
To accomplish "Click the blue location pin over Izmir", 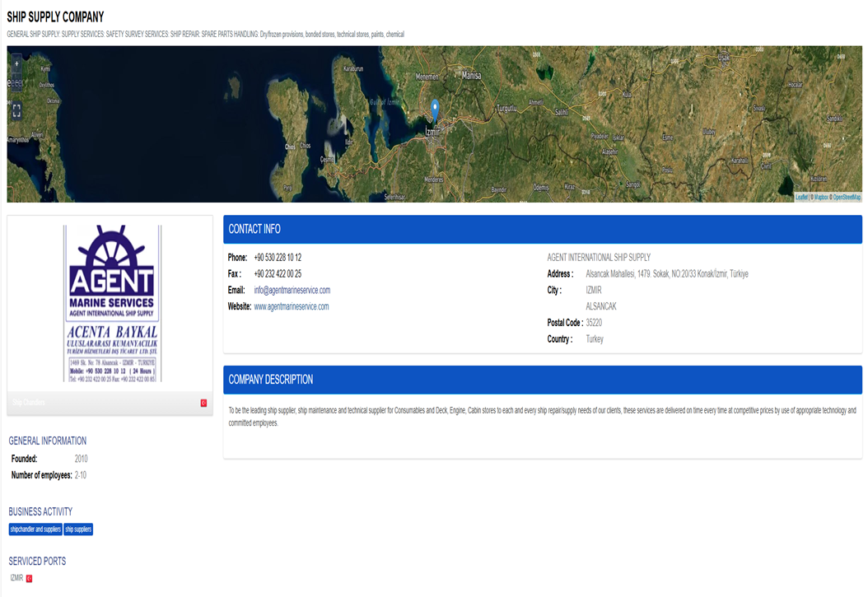I will [435, 110].
